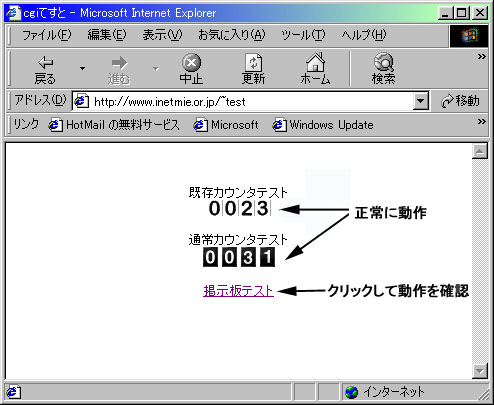Go back with the 戻る button

(x=45, y=70)
